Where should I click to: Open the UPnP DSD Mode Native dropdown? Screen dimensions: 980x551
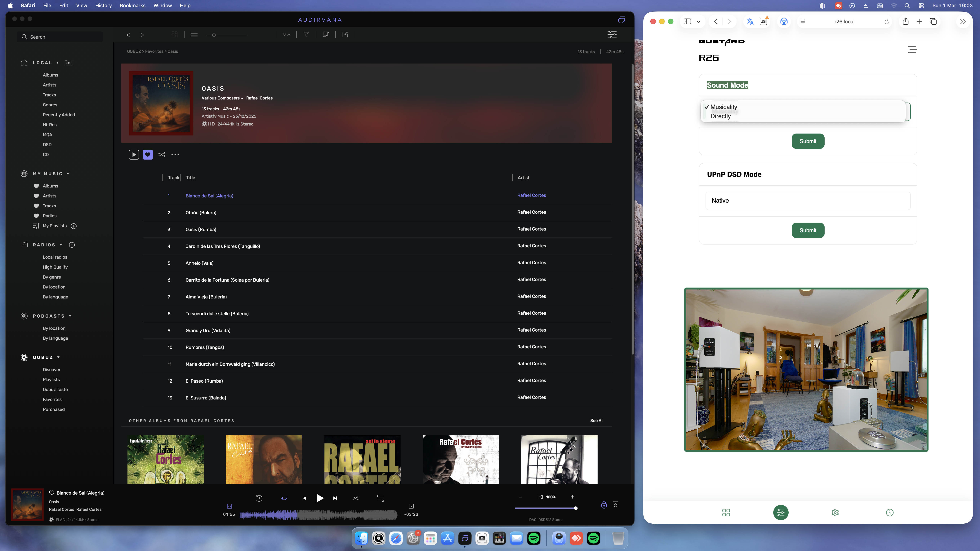tap(808, 200)
